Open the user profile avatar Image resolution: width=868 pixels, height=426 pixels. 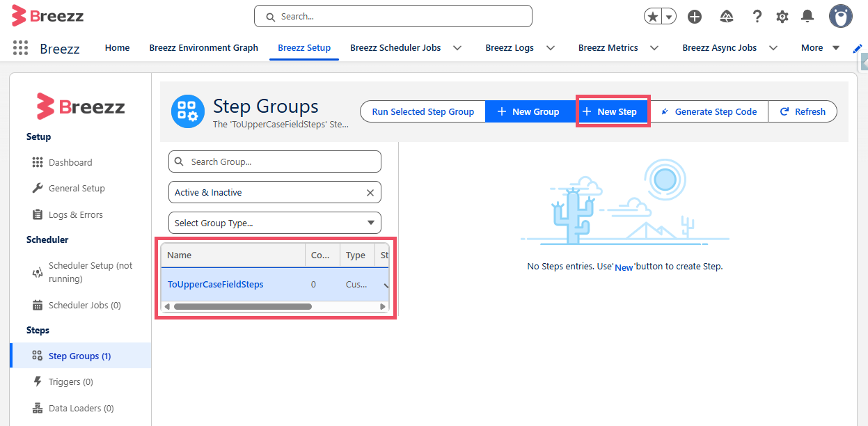[841, 16]
